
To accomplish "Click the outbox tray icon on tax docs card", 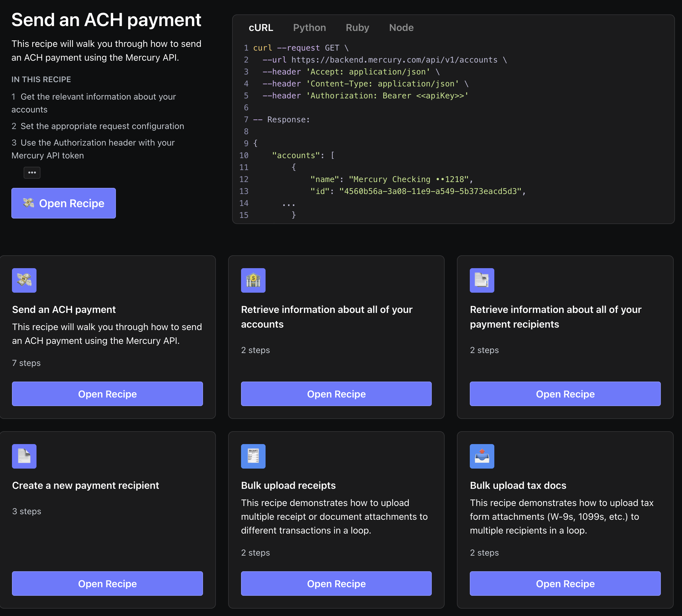I will 482,456.
